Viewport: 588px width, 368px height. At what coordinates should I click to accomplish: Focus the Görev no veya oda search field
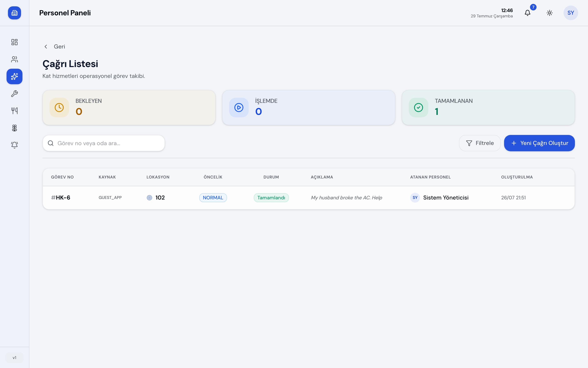104,143
